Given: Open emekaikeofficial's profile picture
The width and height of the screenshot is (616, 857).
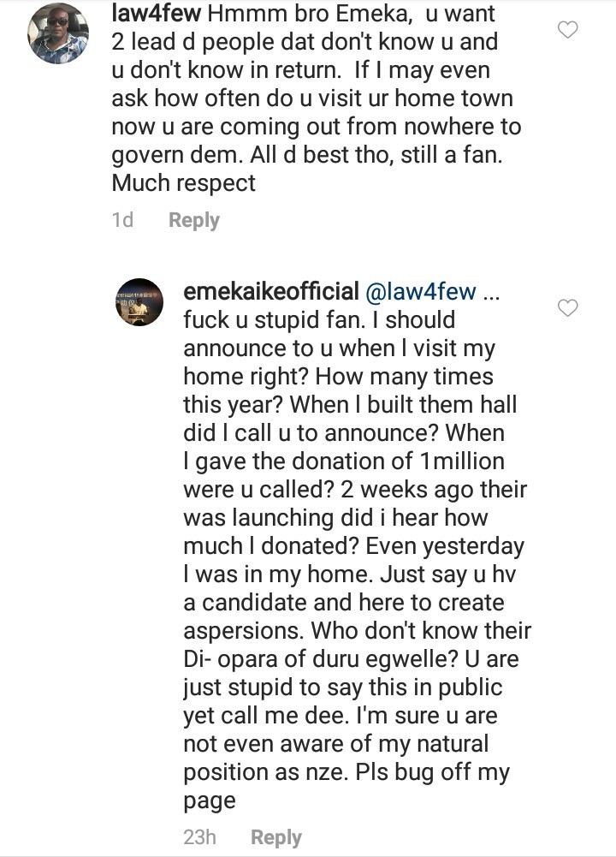Looking at the screenshot, I should 139,302.
